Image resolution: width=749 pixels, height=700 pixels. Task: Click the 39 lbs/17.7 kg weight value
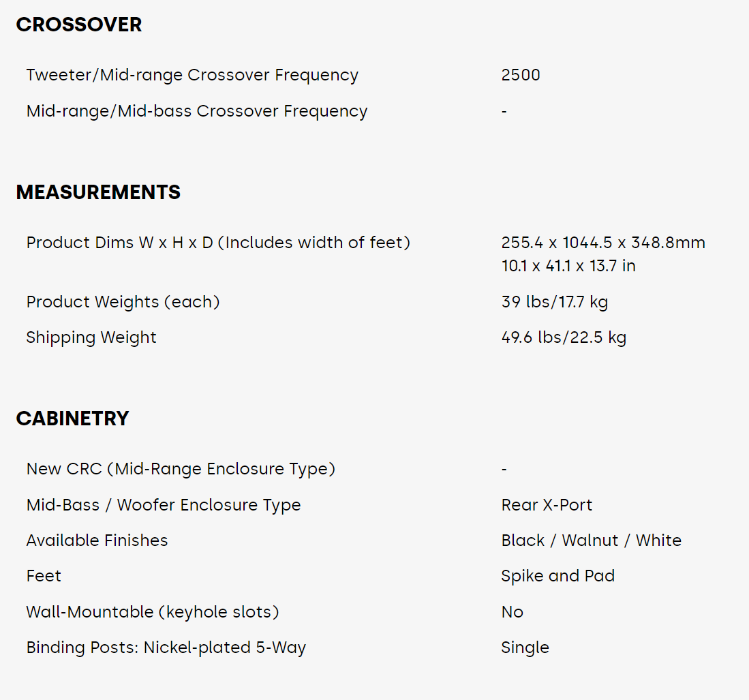[x=555, y=302]
